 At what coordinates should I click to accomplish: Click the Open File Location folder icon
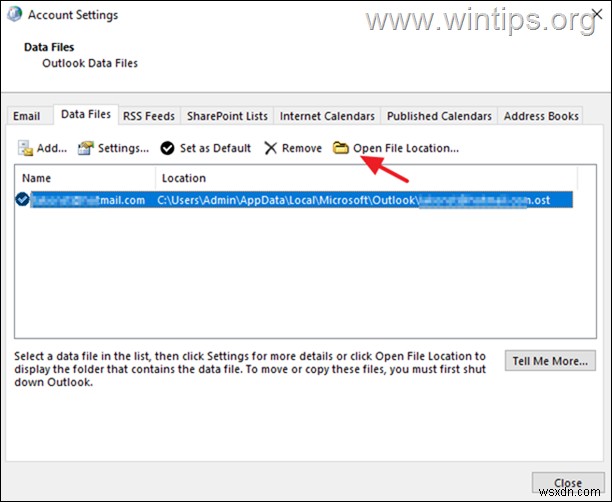(x=340, y=148)
